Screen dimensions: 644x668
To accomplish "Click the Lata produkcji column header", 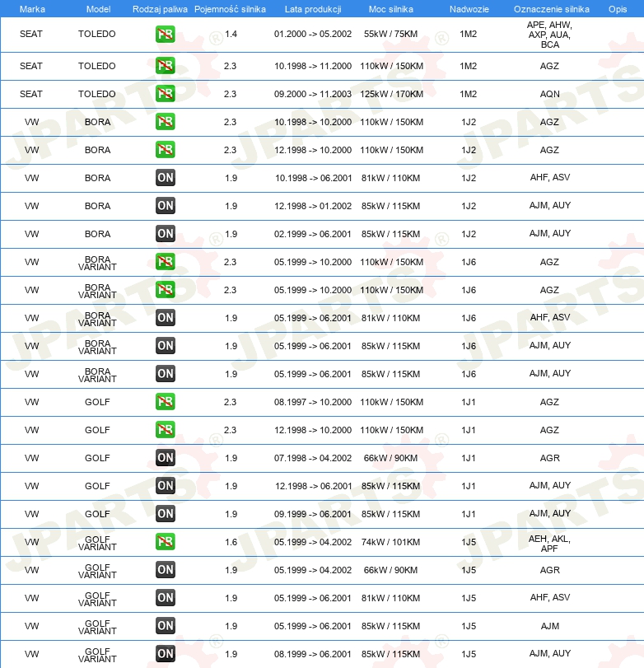I will [x=313, y=9].
